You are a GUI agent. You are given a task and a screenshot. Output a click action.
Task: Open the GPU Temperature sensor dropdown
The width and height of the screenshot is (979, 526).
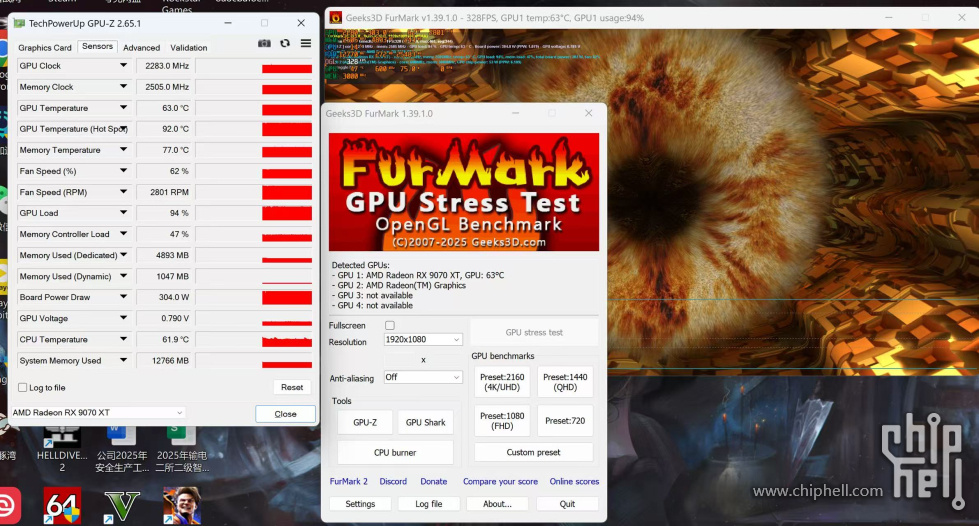123,107
